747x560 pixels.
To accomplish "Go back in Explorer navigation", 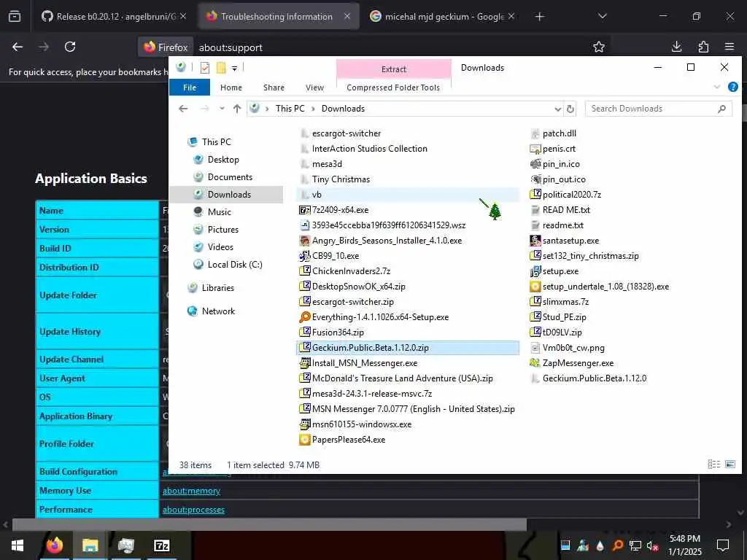I will 183,109.
